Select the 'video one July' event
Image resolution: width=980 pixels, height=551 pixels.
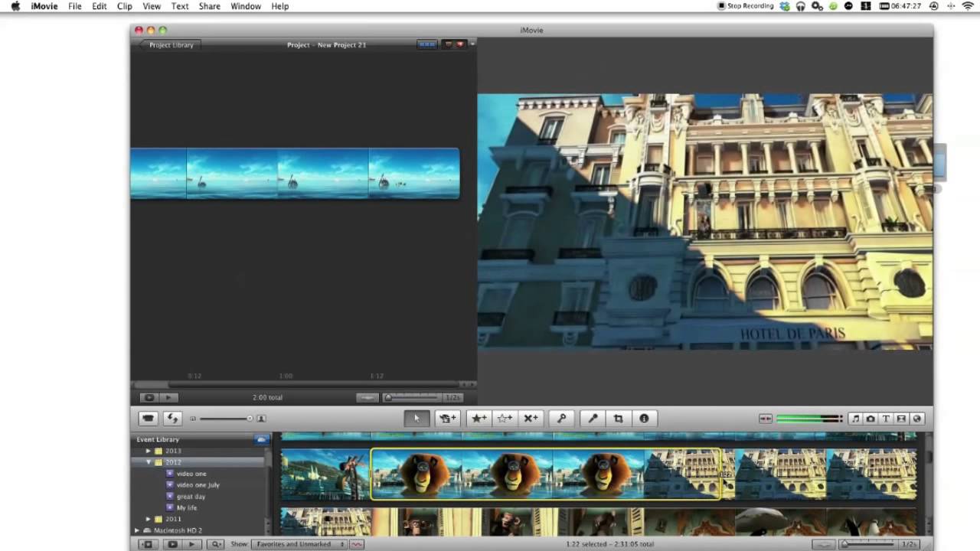[x=198, y=485]
